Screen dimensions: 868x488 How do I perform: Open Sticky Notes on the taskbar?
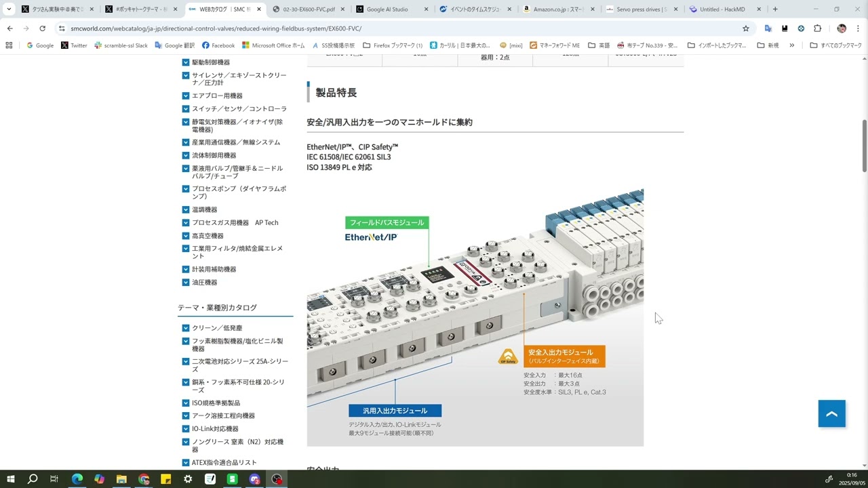(165, 479)
